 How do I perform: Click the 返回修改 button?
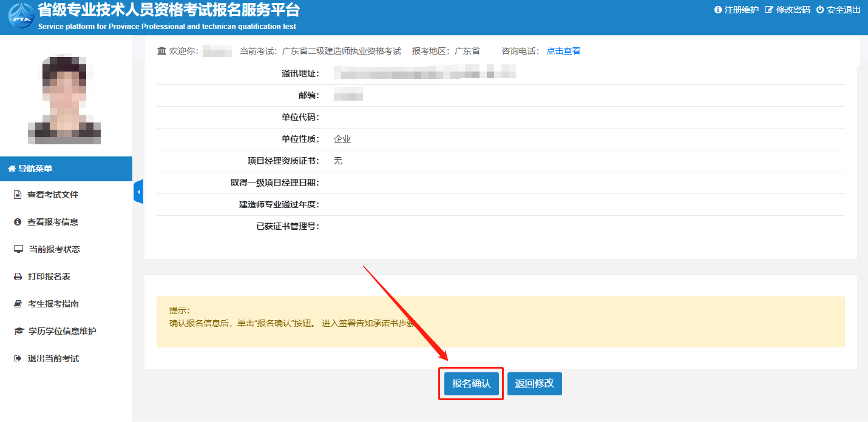tap(534, 384)
